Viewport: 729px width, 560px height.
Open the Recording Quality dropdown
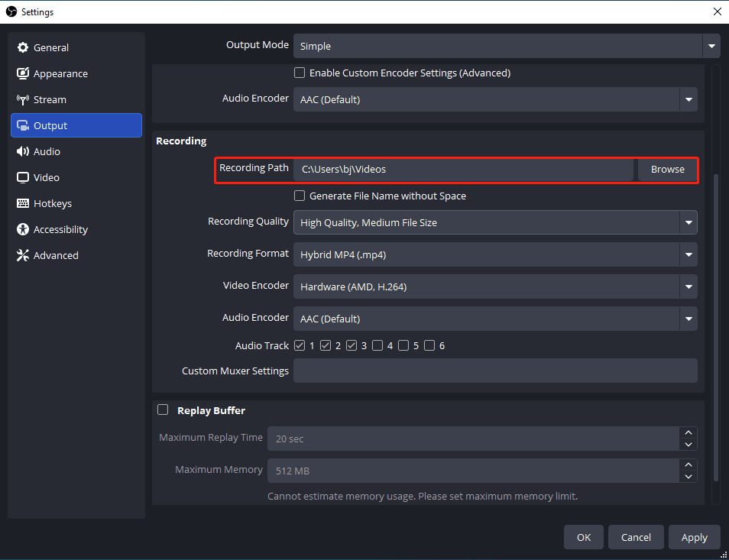tap(495, 222)
